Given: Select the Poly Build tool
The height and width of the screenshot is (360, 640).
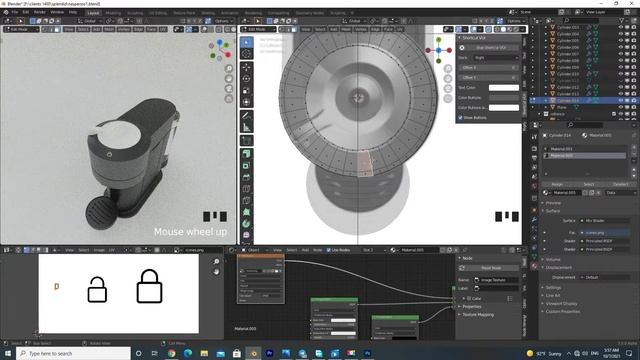Looking at the screenshot, I should tap(247, 212).
